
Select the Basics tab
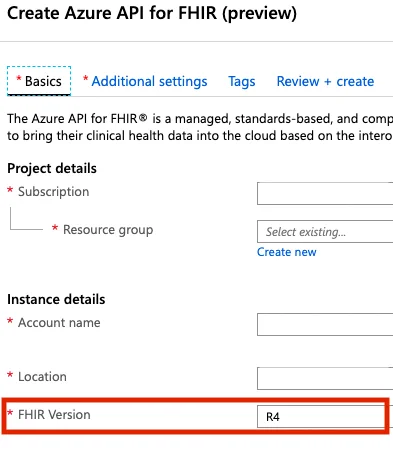coord(39,81)
